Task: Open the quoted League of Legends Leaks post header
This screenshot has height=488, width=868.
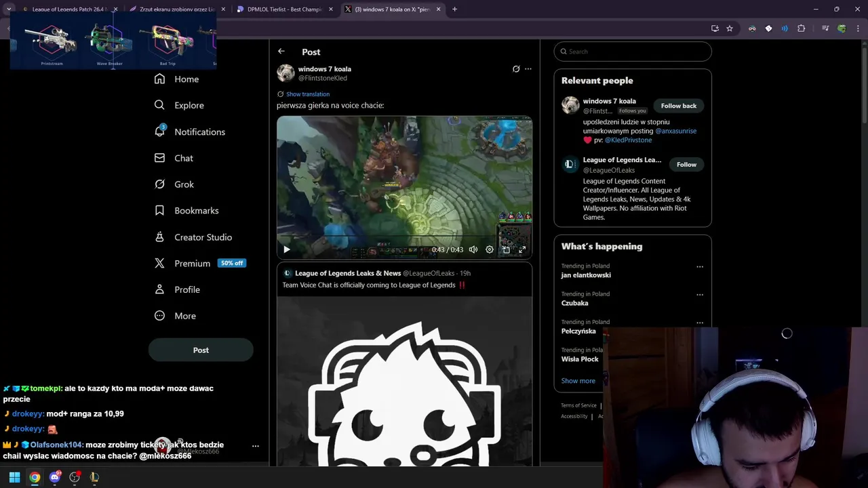Action: [377, 273]
